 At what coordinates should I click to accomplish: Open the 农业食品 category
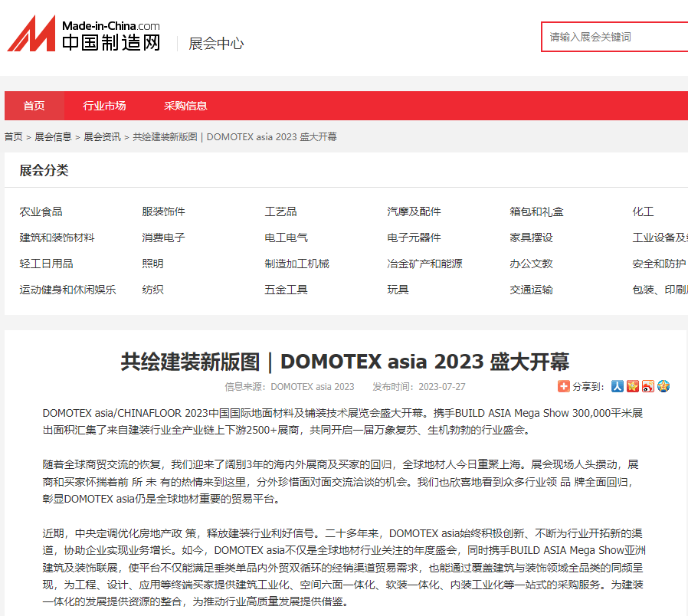(41, 212)
